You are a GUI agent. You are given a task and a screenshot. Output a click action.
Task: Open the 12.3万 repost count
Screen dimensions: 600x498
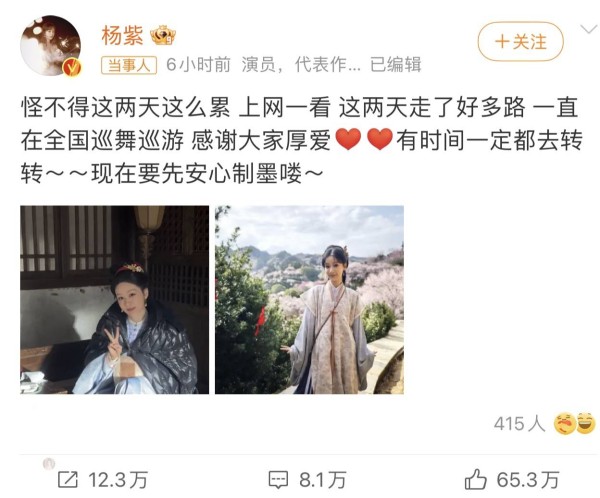(x=118, y=480)
